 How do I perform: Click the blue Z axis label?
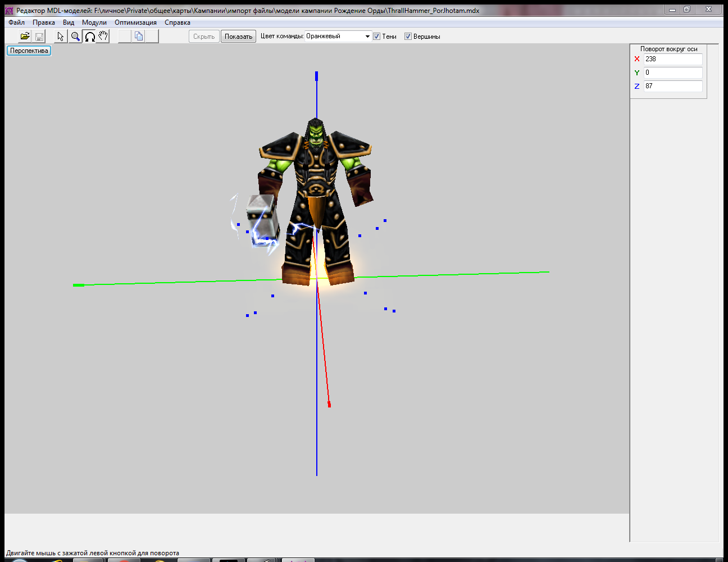(637, 86)
